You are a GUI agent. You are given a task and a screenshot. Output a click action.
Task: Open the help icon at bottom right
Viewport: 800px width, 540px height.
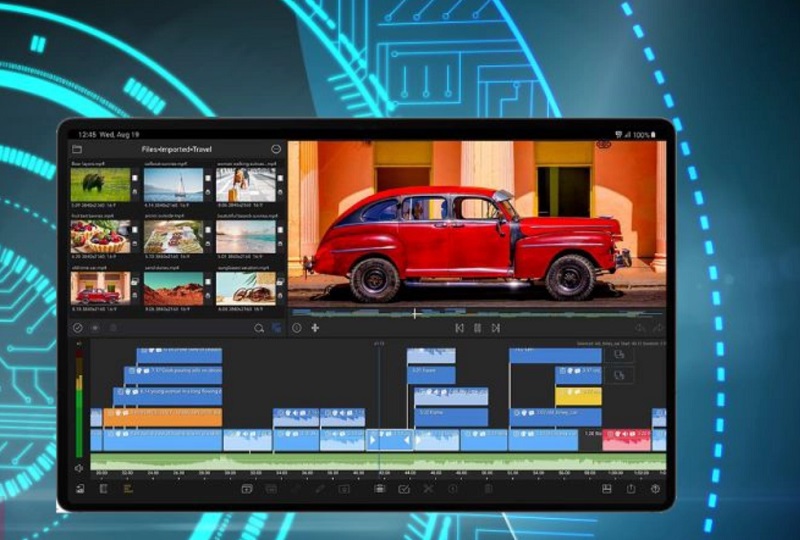pyautogui.click(x=656, y=489)
